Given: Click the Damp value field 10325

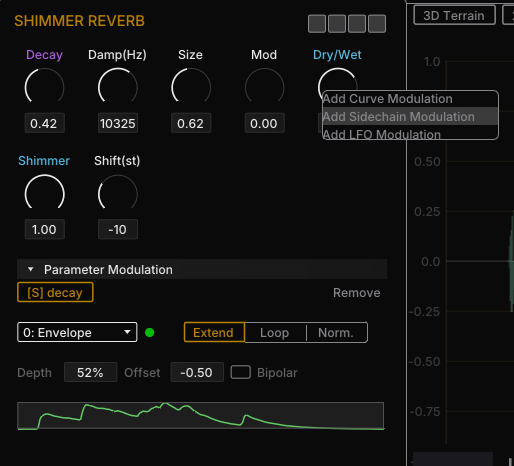Looking at the screenshot, I should (x=118, y=123).
